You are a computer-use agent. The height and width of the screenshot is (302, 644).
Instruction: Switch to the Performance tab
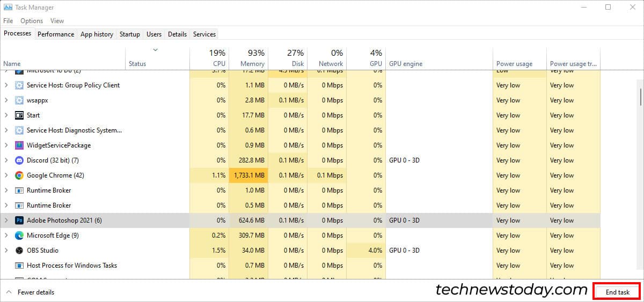(x=56, y=34)
